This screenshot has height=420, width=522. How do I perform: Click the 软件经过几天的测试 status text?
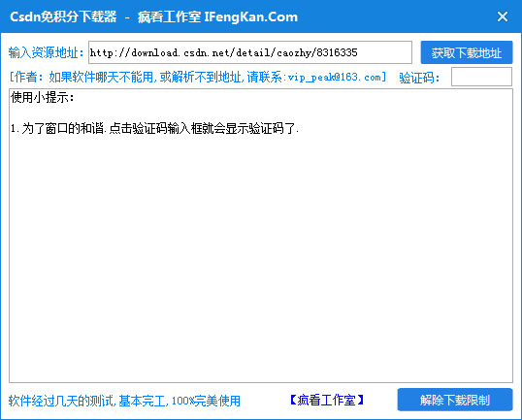point(124,401)
